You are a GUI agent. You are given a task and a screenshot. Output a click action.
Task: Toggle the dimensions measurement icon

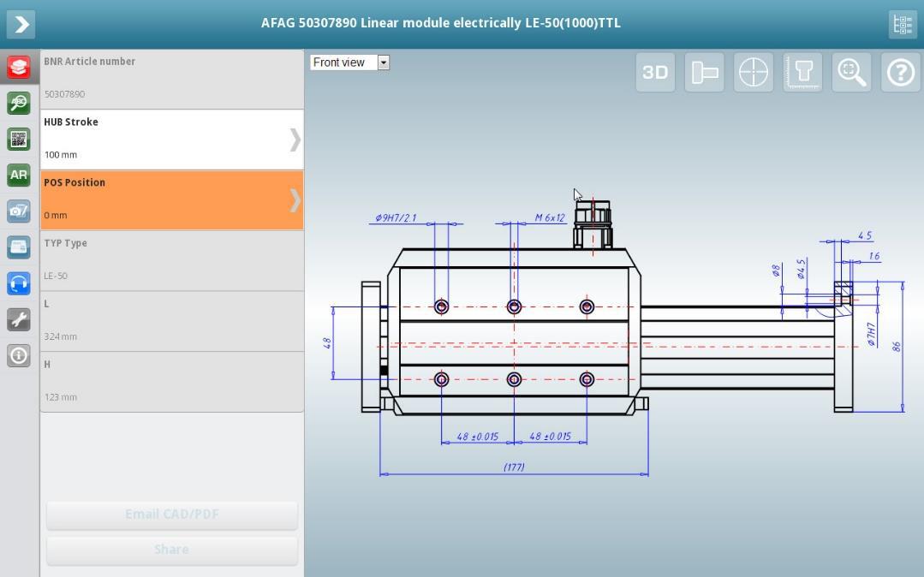pos(802,73)
